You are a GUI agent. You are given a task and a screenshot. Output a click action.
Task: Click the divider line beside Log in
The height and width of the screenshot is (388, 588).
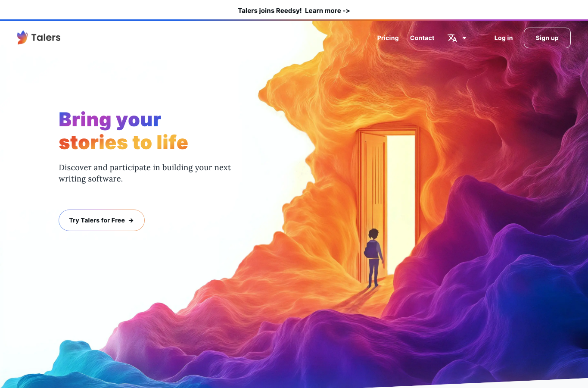[481, 38]
